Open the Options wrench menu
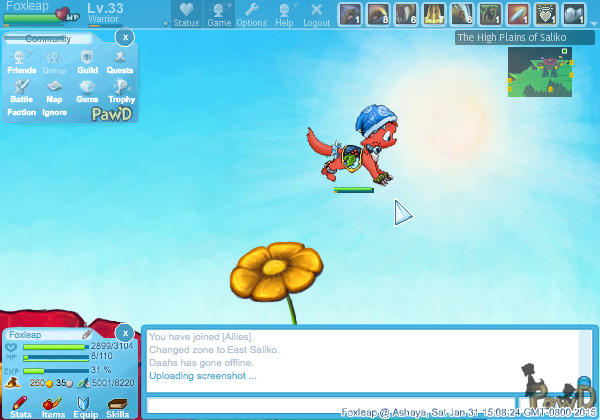This screenshot has width=600, height=420. pos(251,14)
